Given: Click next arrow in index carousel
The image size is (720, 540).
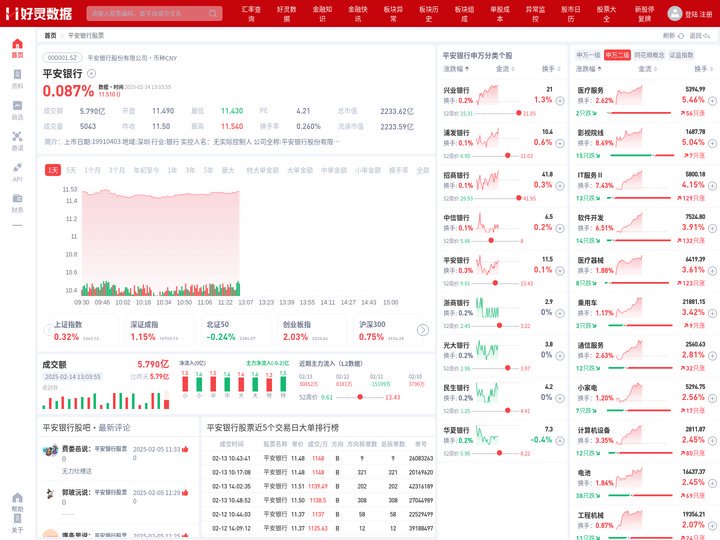Looking at the screenshot, I should pyautogui.click(x=423, y=330).
